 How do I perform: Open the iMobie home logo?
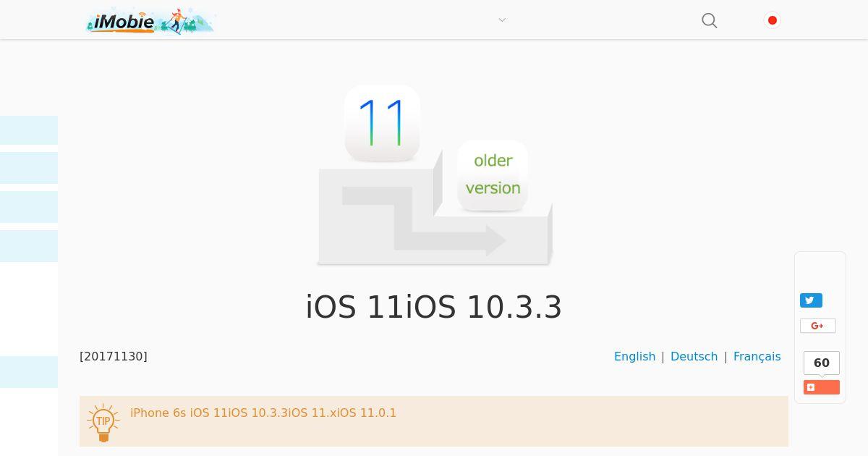click(x=150, y=21)
